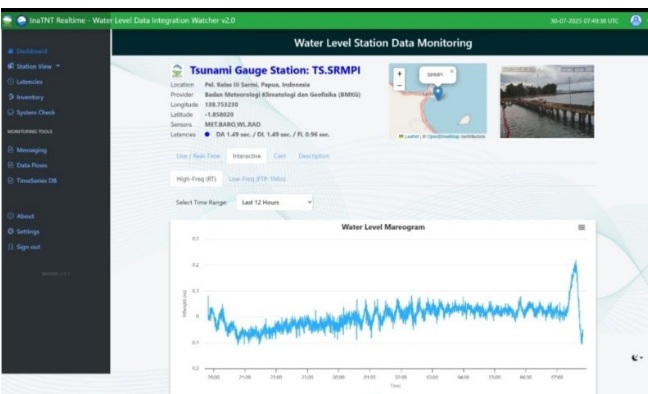
Task: Click the Settings gear item
Action: tap(24, 232)
